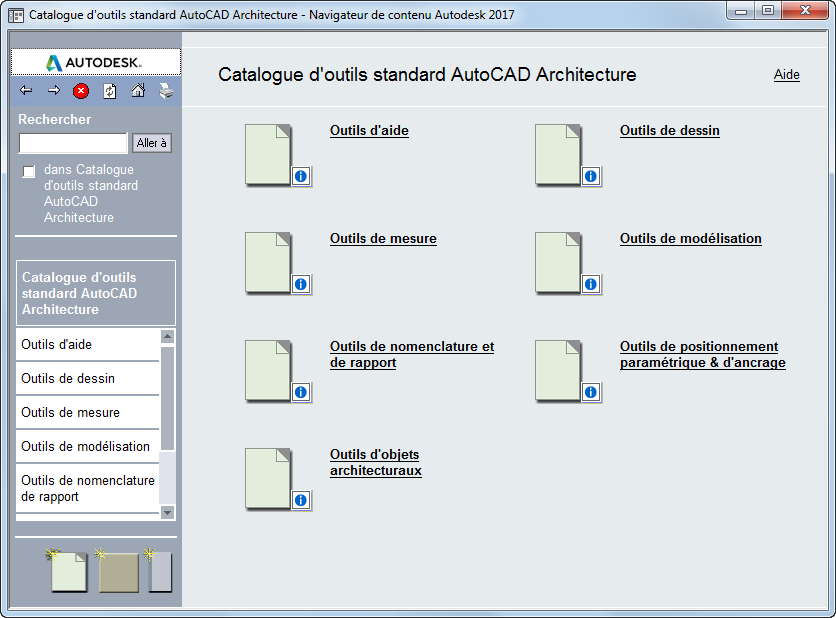Screen dimensions: 836x618
Task: Click the Forward arrow navigation icon
Action: coord(54,91)
